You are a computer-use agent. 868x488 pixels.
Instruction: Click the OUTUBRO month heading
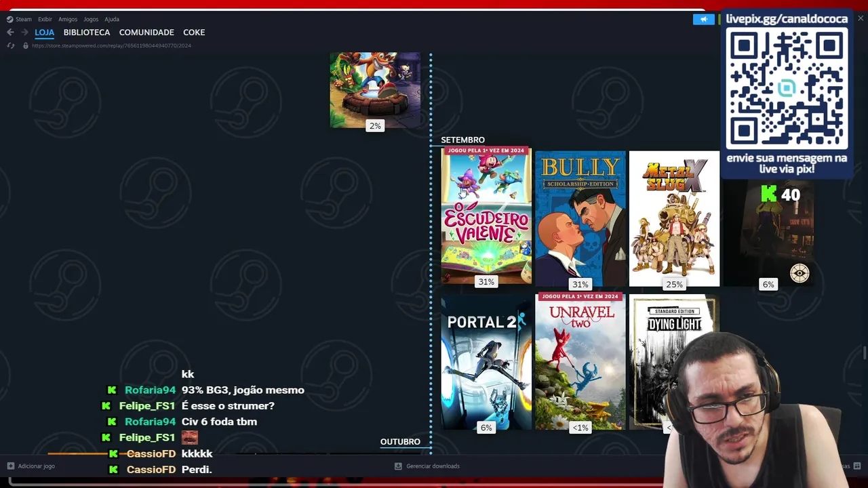point(400,441)
